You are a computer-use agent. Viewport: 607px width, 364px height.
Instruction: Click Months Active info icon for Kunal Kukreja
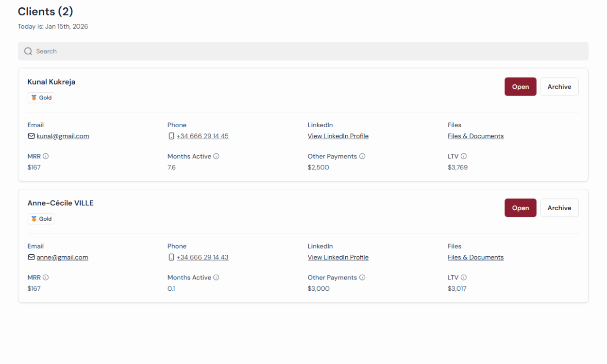coord(216,156)
